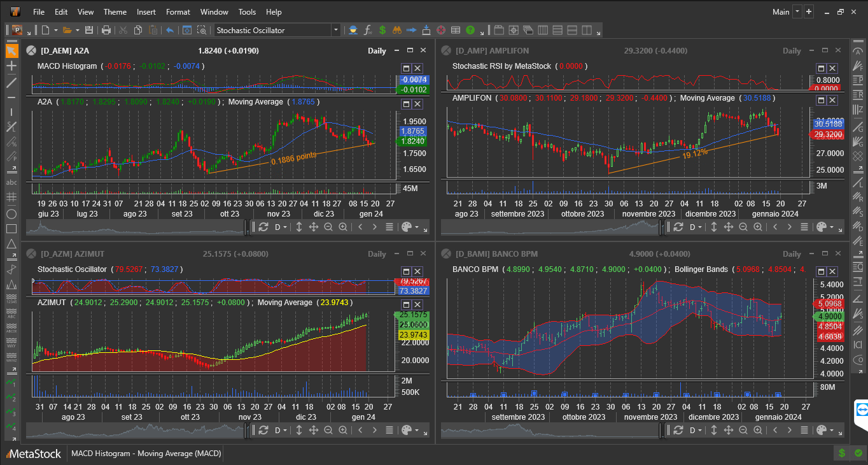This screenshot has width=868, height=465.
Task: Maximize the MACD Histogram pane in A2A
Action: [x=406, y=68]
